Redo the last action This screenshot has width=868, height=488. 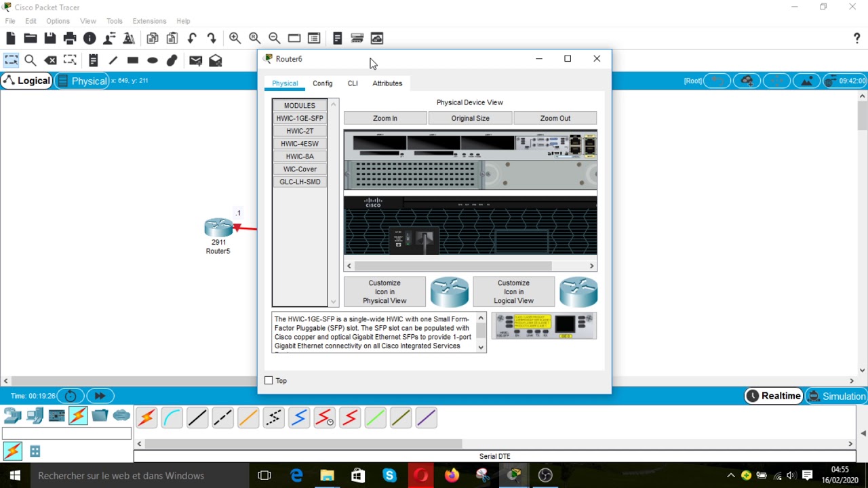[212, 39]
